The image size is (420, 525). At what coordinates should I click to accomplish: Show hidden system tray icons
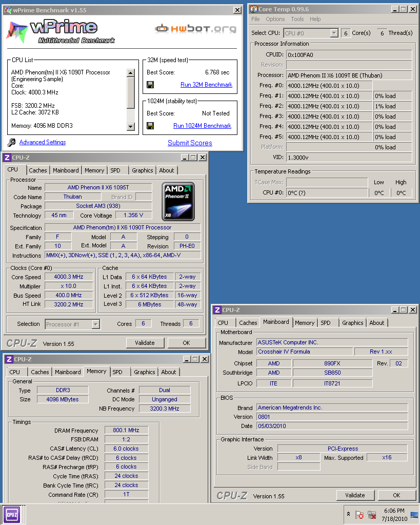pyautogui.click(x=349, y=514)
